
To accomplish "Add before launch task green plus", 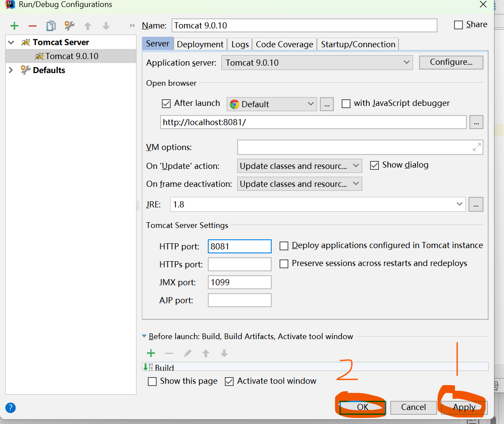I will [151, 353].
